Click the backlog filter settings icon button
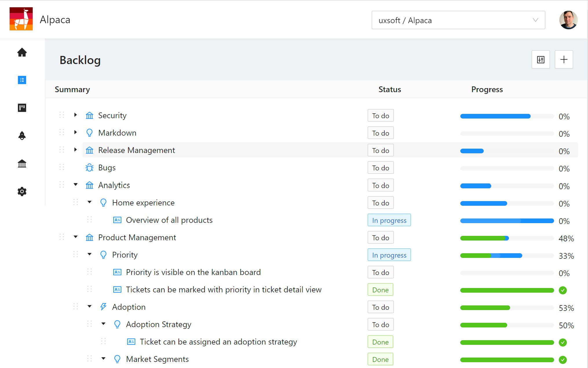 540,60
